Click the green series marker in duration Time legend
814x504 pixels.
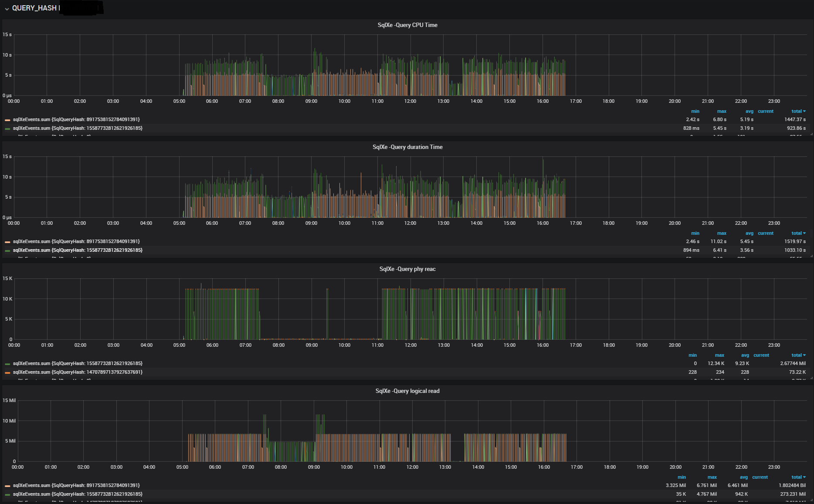[7, 250]
